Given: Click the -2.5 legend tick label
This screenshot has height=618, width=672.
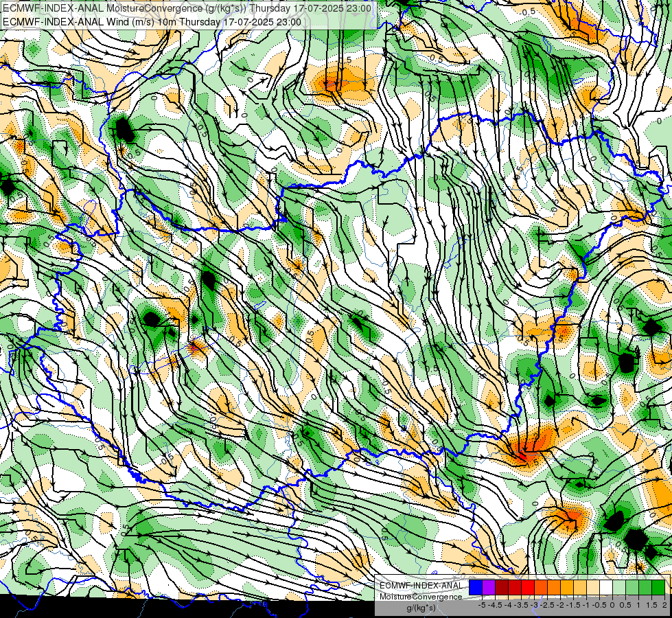Looking at the screenshot, I should [x=547, y=605].
